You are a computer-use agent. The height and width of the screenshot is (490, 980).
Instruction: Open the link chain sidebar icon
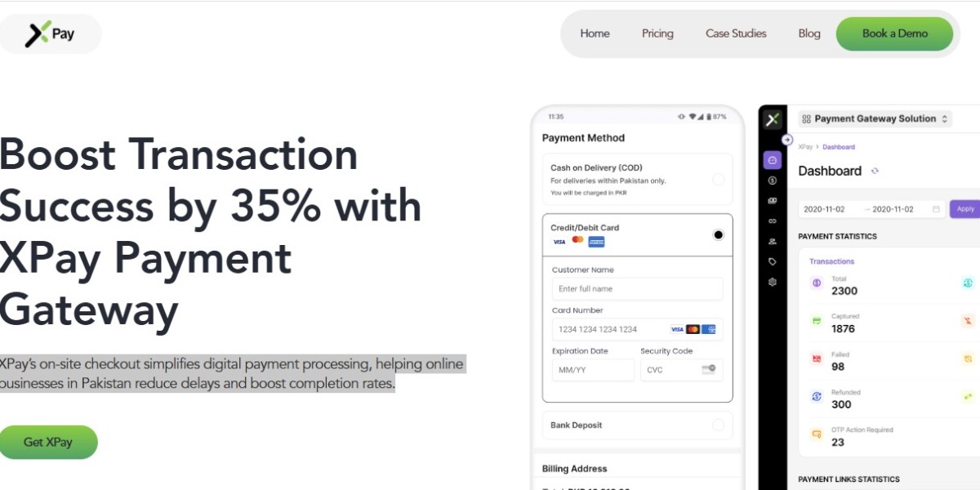[773, 220]
